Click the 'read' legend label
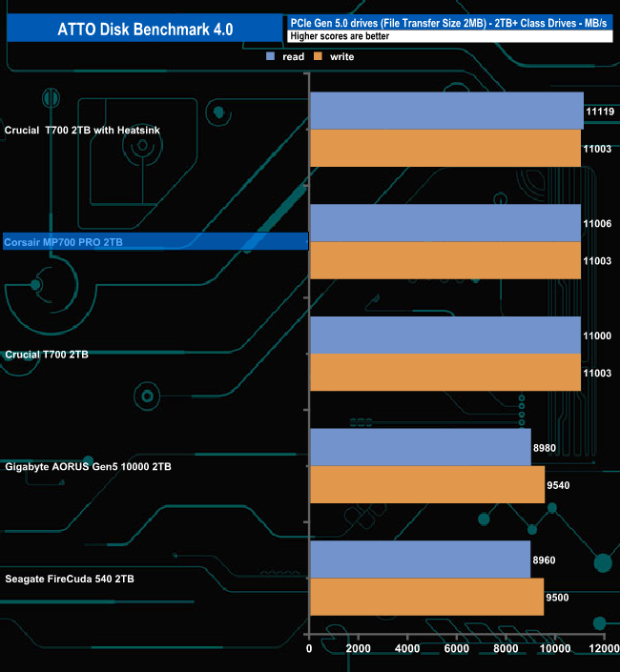 pyautogui.click(x=293, y=56)
